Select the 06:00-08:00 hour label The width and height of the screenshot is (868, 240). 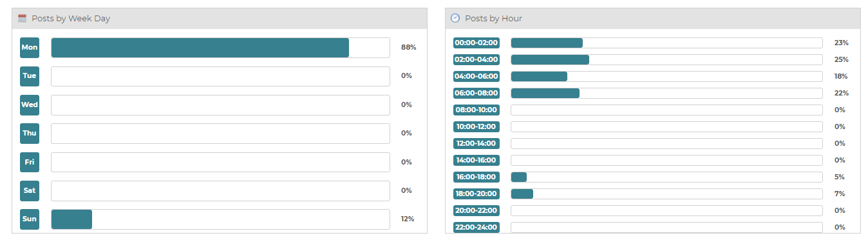pos(476,93)
